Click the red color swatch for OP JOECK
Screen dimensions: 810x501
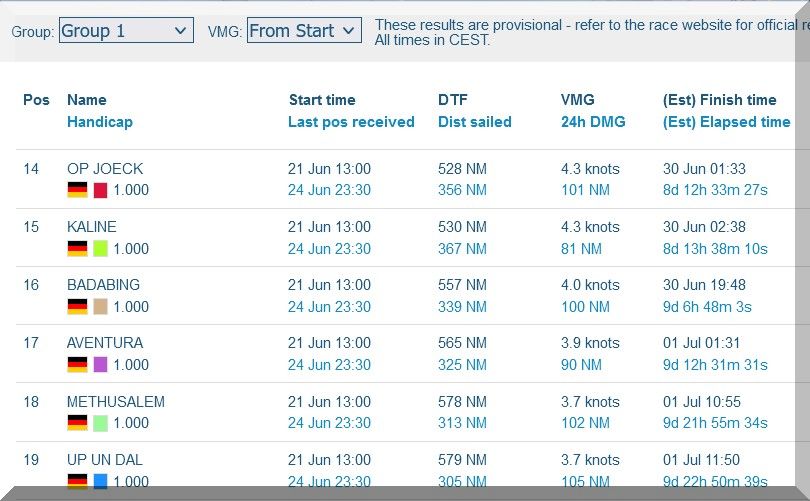100,190
